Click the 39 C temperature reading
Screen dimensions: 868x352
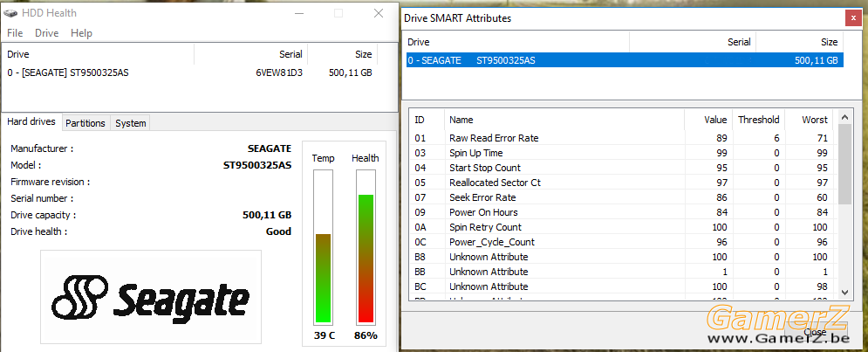point(323,335)
